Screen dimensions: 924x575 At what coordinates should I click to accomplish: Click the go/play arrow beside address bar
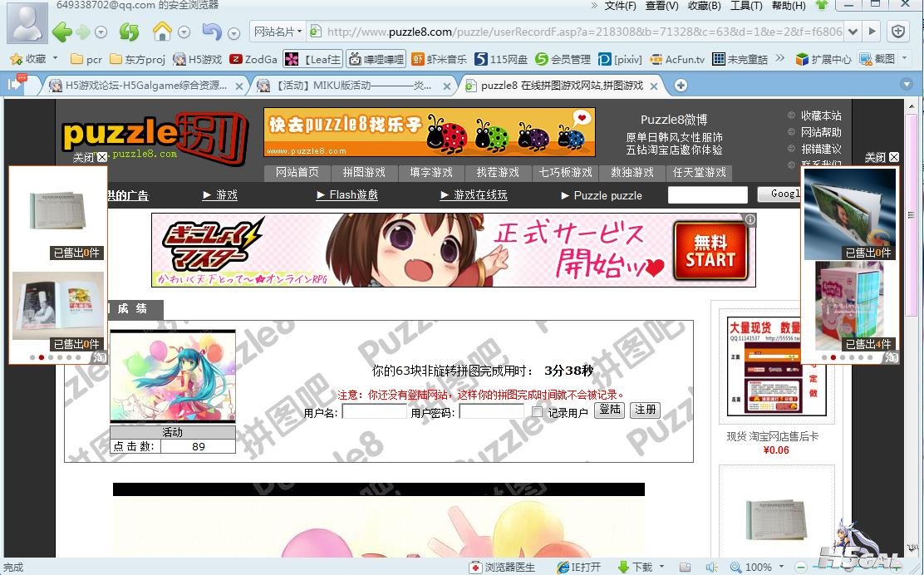872,32
